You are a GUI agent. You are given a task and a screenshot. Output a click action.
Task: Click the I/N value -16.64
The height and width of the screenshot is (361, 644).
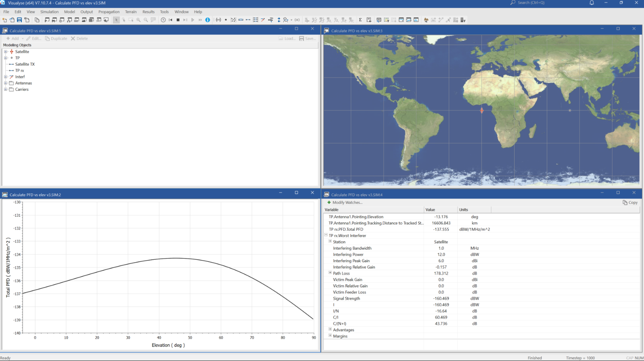coord(441,311)
